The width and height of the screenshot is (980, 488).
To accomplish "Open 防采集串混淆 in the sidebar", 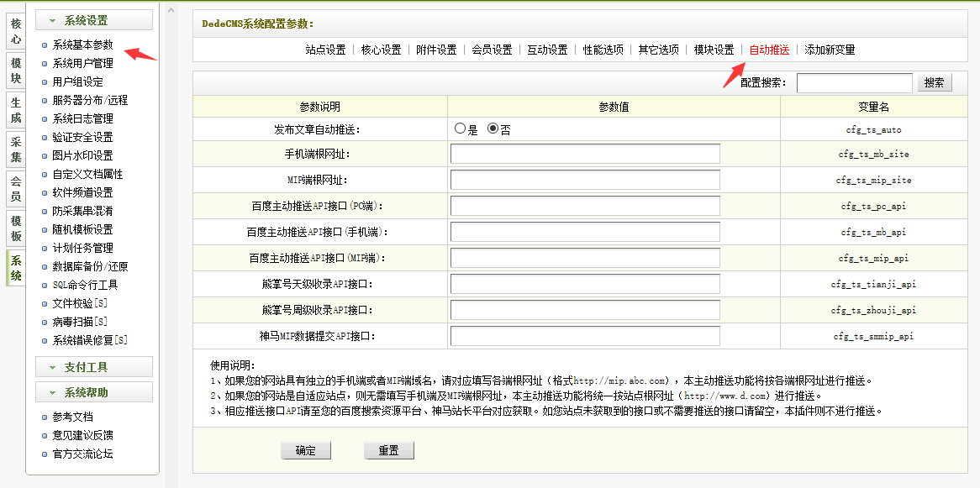I will 83,211.
